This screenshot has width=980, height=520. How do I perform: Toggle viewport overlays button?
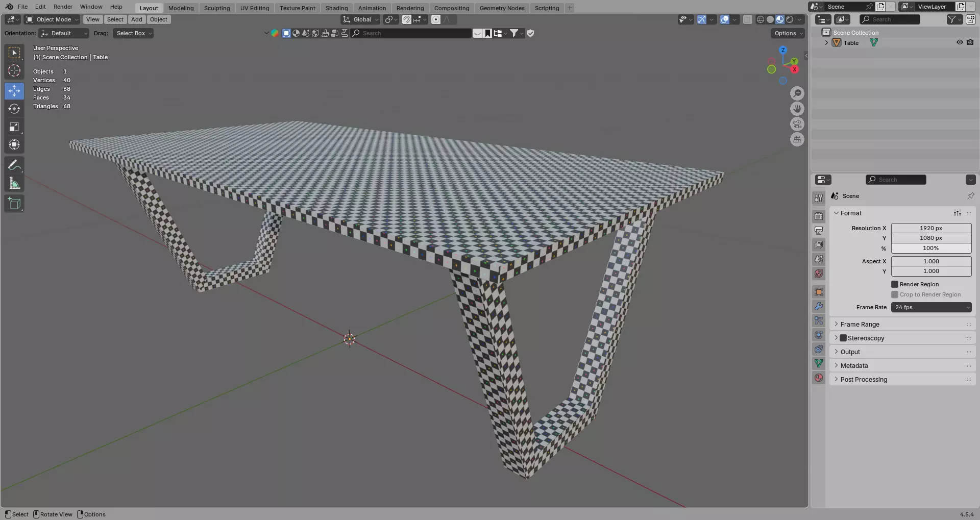725,19
